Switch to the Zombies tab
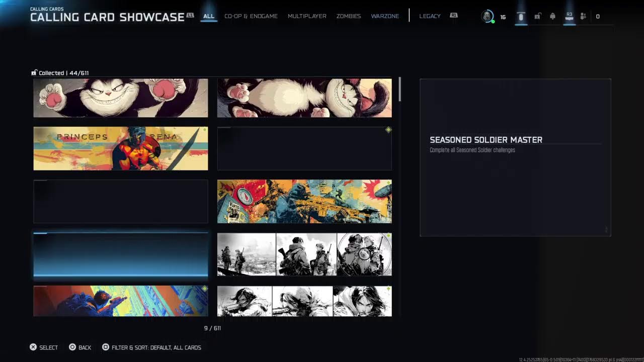This screenshot has height=362, width=644. point(349,16)
